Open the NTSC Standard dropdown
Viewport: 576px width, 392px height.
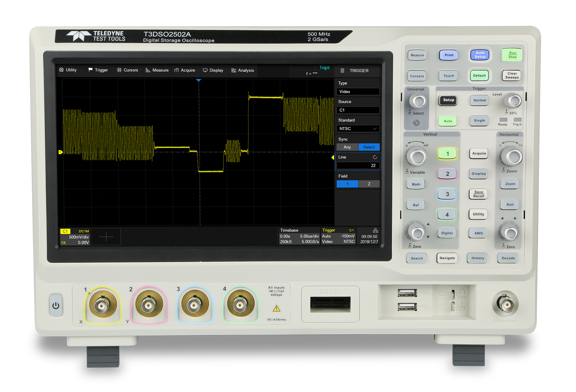coord(358,129)
